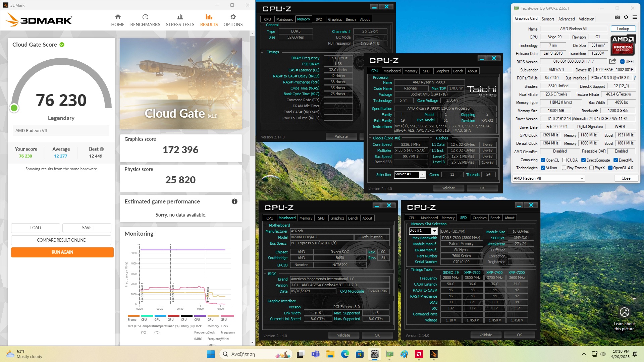The width and height of the screenshot is (644, 362).
Task: Open File Explorer from the taskbar
Action: tap(330, 354)
